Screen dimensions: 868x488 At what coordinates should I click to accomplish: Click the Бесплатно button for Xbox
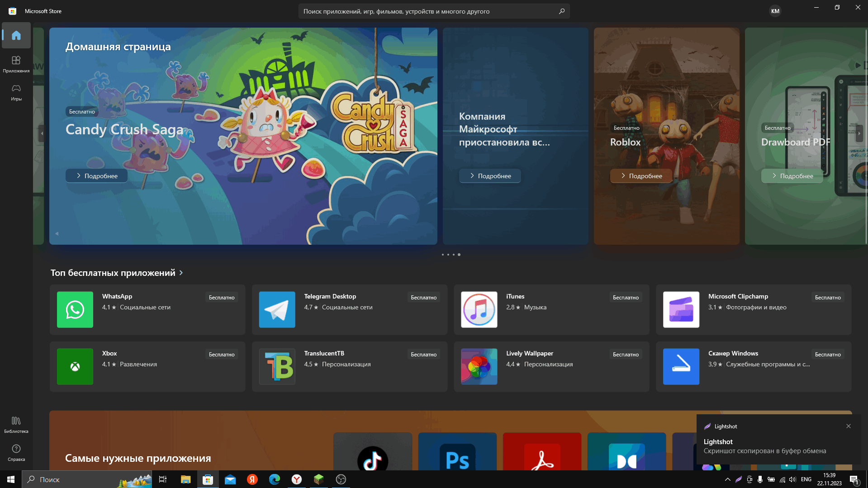point(222,355)
